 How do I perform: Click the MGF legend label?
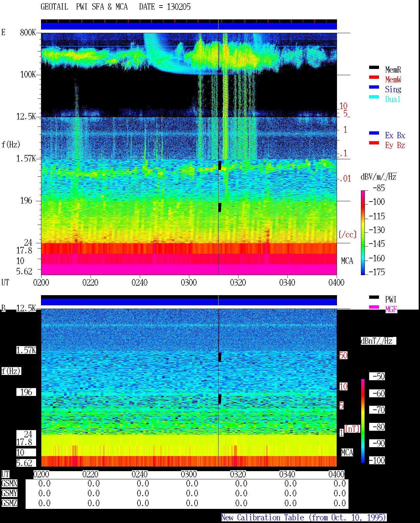(391, 309)
